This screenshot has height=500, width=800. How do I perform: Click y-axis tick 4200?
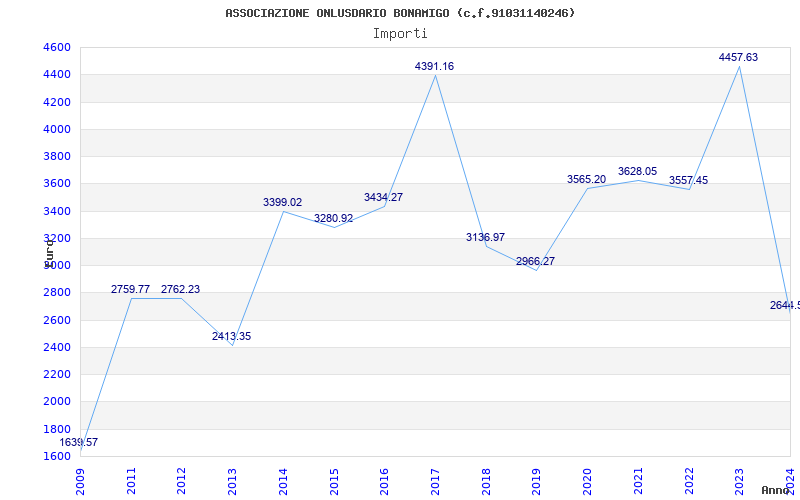(58, 102)
